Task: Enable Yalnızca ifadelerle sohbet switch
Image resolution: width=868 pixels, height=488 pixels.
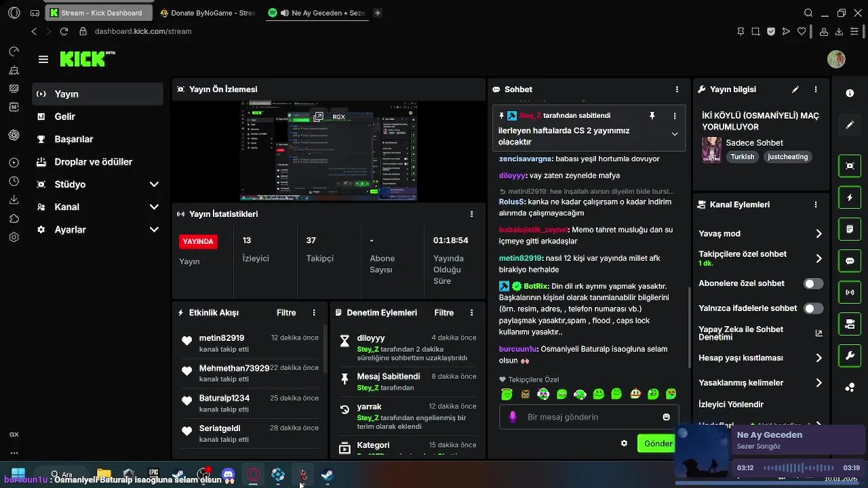Action: pos(813,308)
